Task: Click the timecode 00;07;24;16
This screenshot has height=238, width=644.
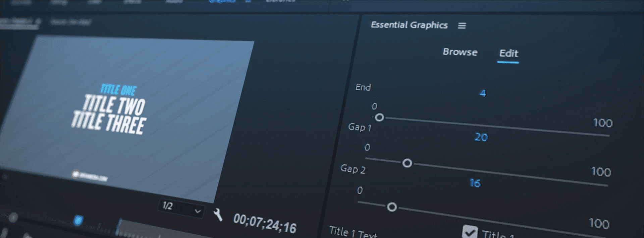Action: click(265, 224)
